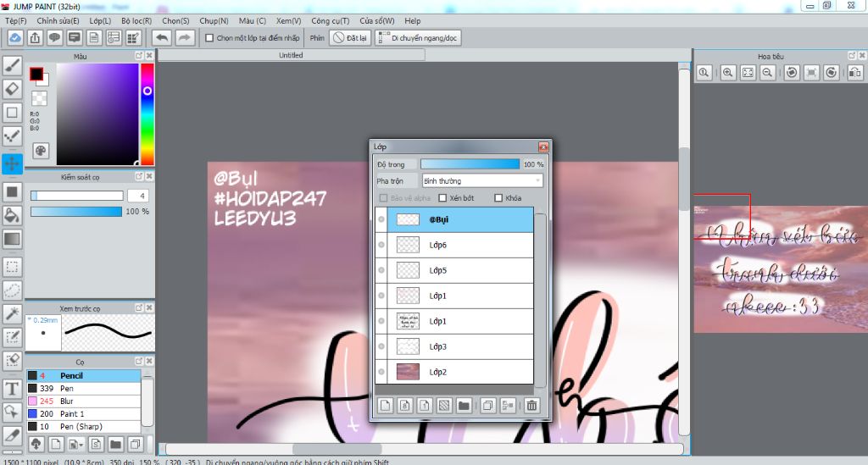This screenshot has width=868, height=465.
Task: Select the 'Pen (Sharp)' brush
Action: pos(84,426)
